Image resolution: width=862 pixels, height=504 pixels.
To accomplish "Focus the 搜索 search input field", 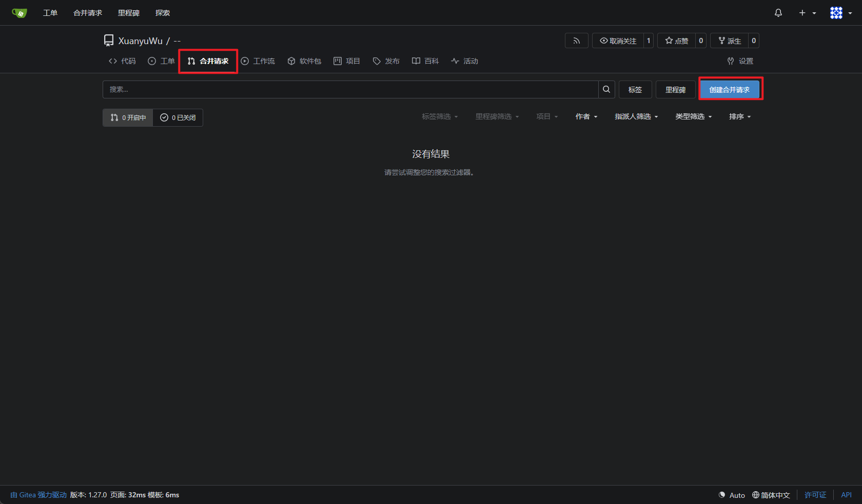I will click(x=350, y=89).
